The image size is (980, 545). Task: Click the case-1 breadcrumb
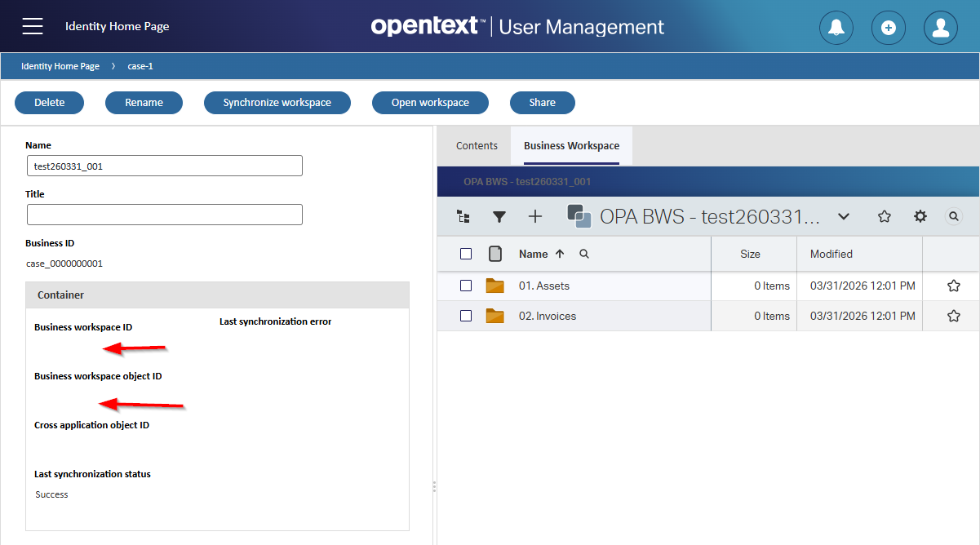pos(140,66)
